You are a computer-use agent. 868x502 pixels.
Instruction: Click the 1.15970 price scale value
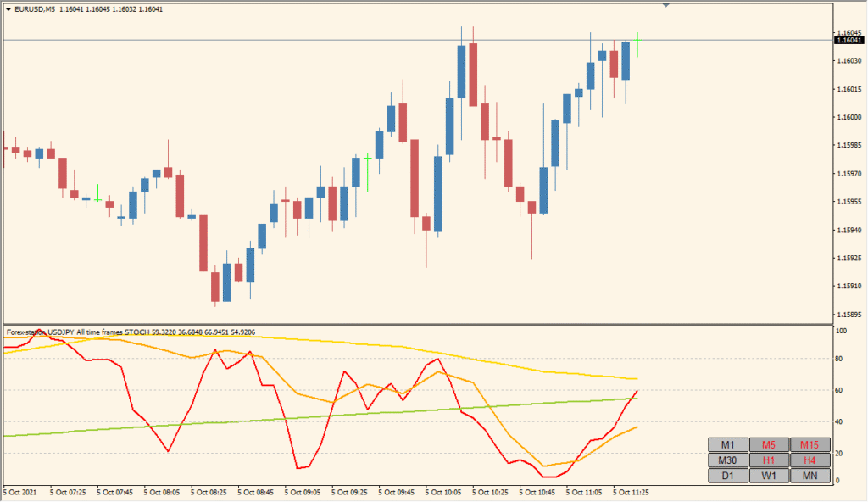849,174
